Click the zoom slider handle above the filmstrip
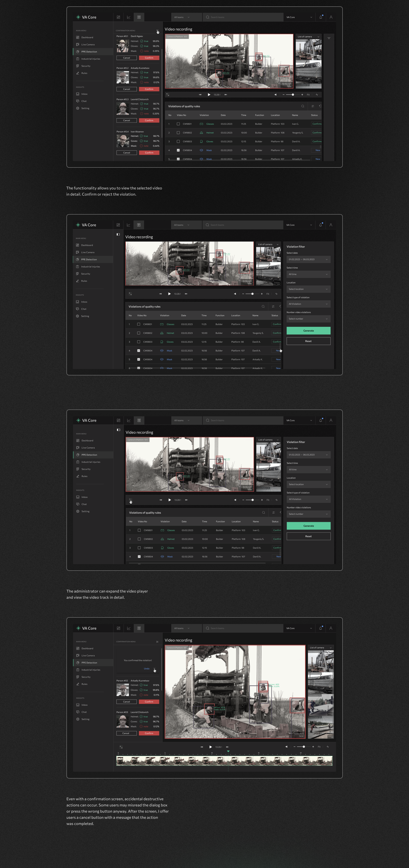Viewport: 409px width, 868px height. point(304,747)
